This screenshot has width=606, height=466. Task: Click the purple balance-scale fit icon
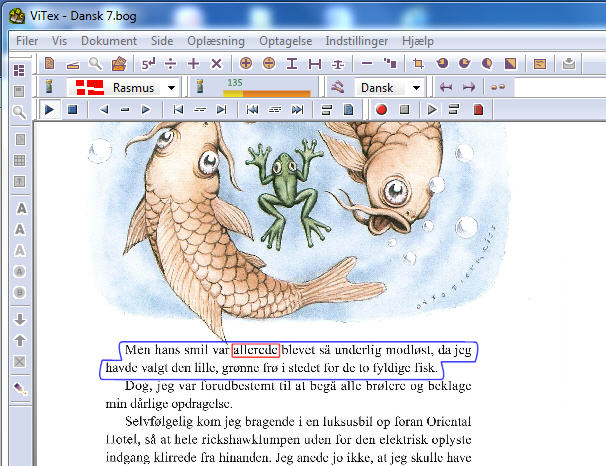(338, 64)
